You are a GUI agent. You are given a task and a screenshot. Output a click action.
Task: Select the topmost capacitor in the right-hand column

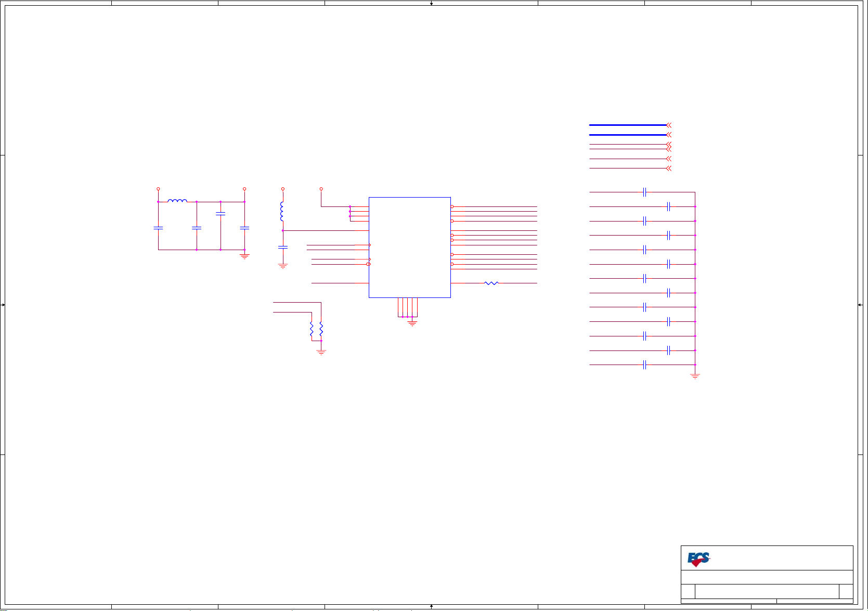[644, 192]
